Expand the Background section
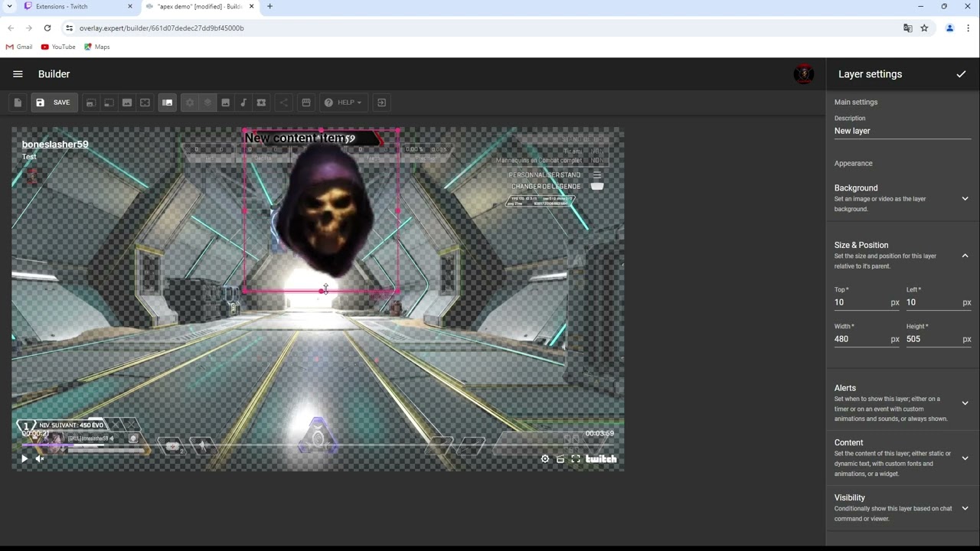This screenshot has height=551, width=980. click(903, 198)
